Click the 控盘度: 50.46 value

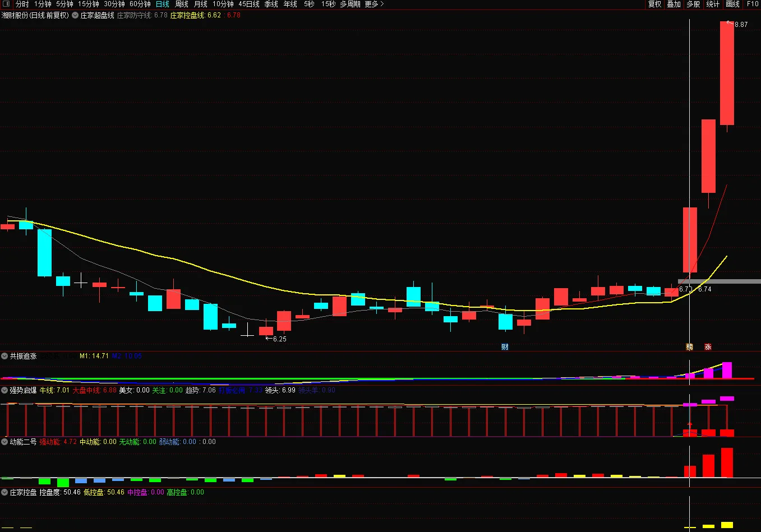tap(60, 492)
